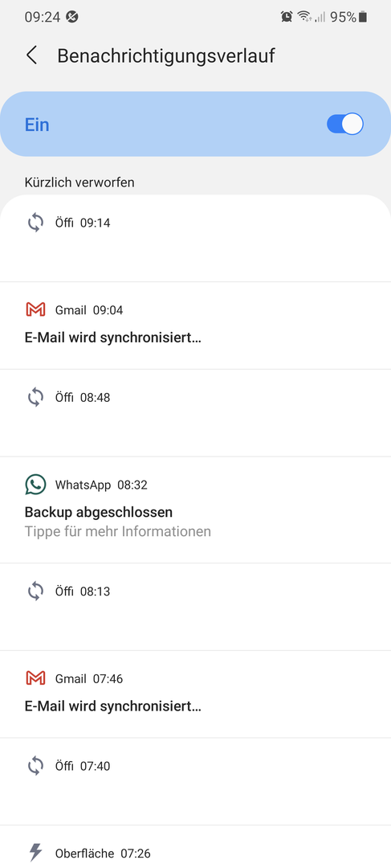Tap the Öffi sync icon at 09:14

[35, 223]
